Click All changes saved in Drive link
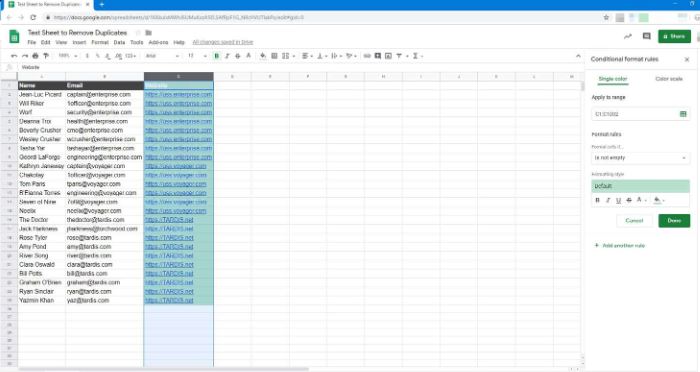Image resolution: width=700 pixels, height=372 pixels. 223,42
